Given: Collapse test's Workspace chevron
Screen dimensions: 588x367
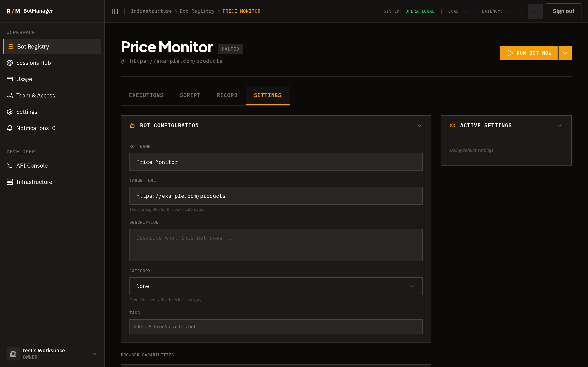Looking at the screenshot, I should (94, 354).
